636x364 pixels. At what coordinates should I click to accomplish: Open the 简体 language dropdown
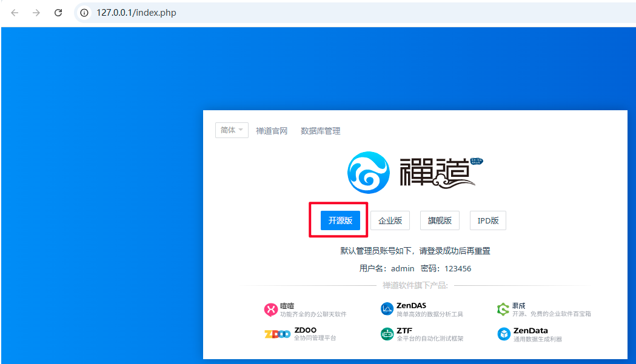click(x=232, y=130)
